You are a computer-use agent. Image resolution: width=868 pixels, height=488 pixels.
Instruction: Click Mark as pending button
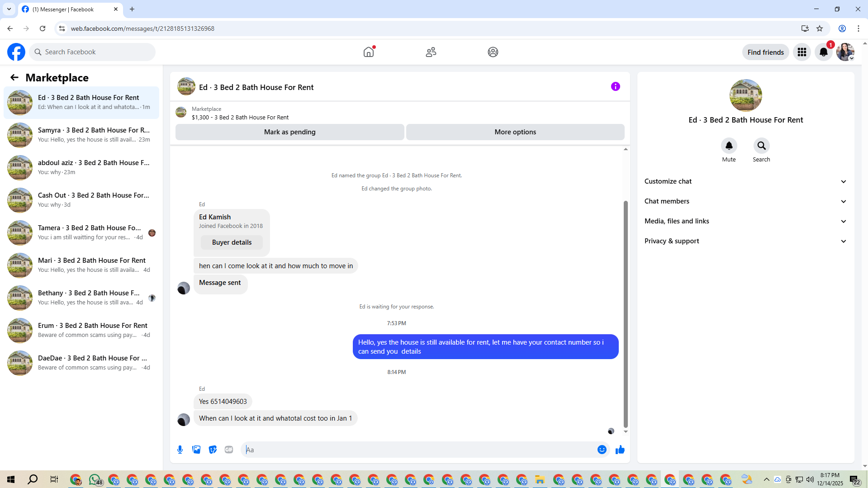coord(289,132)
